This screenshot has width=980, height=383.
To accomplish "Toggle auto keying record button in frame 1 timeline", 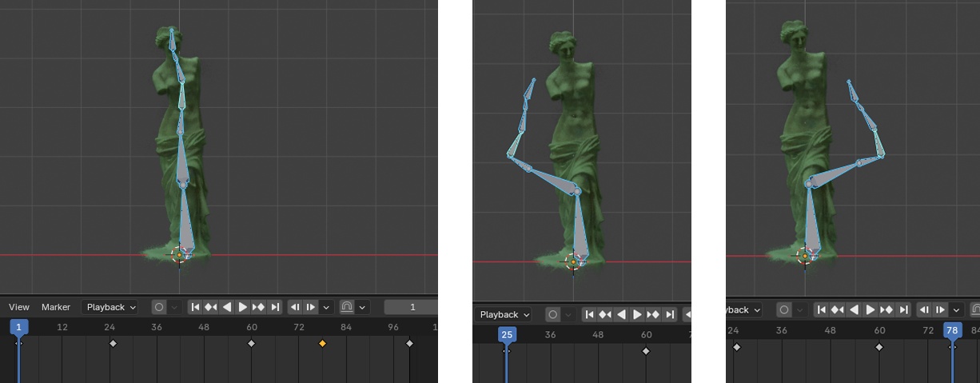I will point(159,307).
